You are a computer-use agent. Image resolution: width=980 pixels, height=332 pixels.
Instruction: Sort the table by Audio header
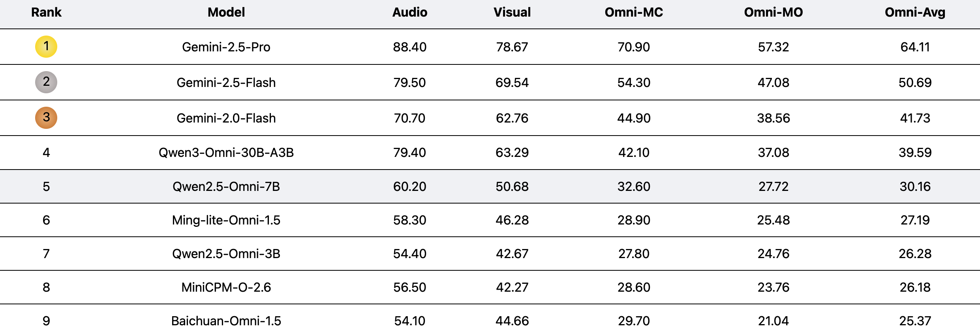pyautogui.click(x=409, y=13)
